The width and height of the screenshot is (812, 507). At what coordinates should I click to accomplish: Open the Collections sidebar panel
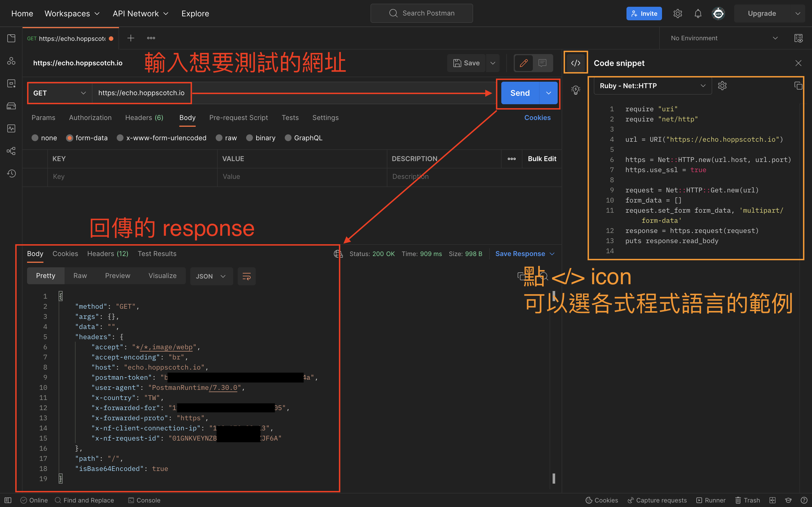pos(11,38)
